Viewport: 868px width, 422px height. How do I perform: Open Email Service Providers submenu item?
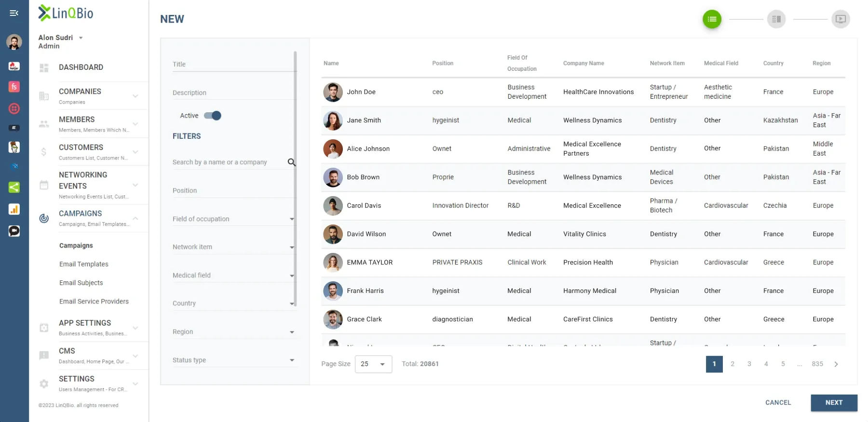tap(94, 302)
